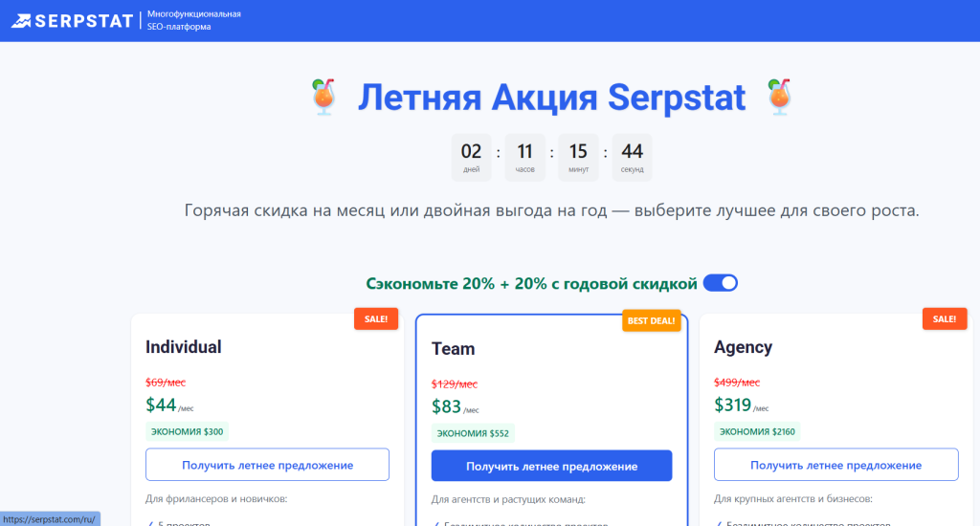Click the countdown seconds value 44
Screen dimensions: 980x526
coord(632,151)
